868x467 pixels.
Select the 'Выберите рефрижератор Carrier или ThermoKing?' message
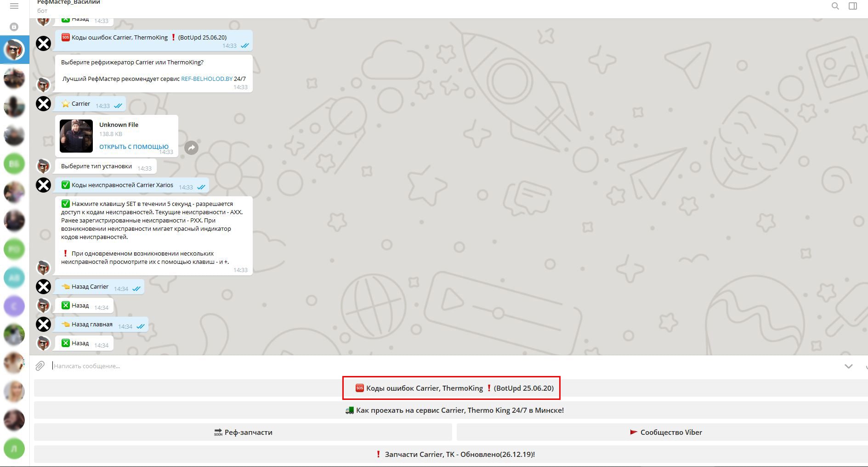154,74
